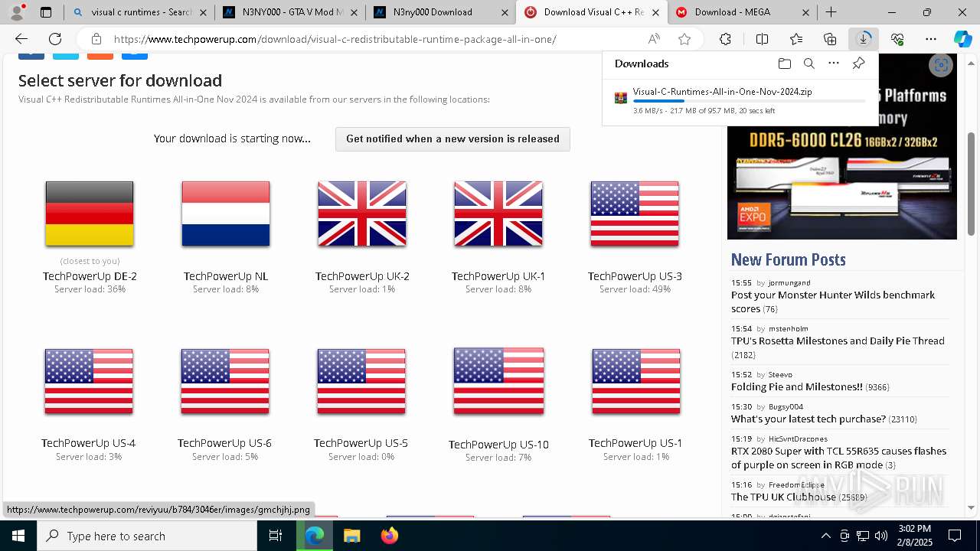Open TPU's Rosetta Milestones thread
Image resolution: width=980 pixels, height=551 pixels.
tap(838, 341)
